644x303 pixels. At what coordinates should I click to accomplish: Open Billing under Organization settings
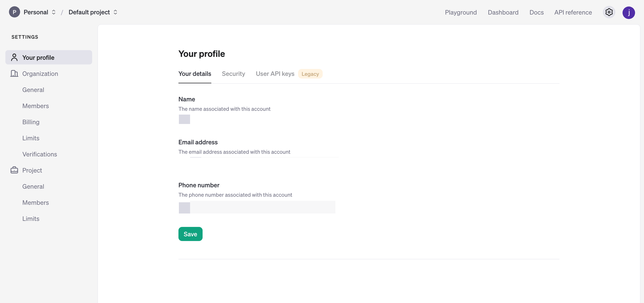[x=31, y=122]
